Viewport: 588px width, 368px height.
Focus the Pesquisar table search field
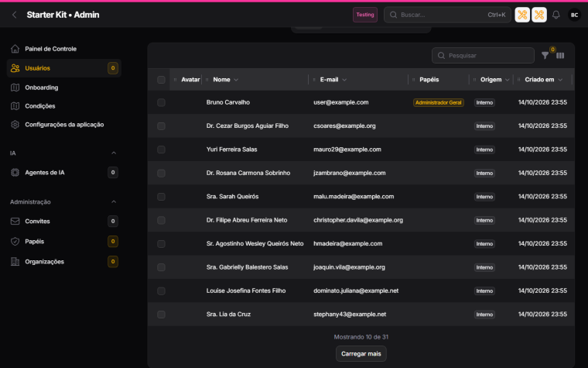click(483, 56)
